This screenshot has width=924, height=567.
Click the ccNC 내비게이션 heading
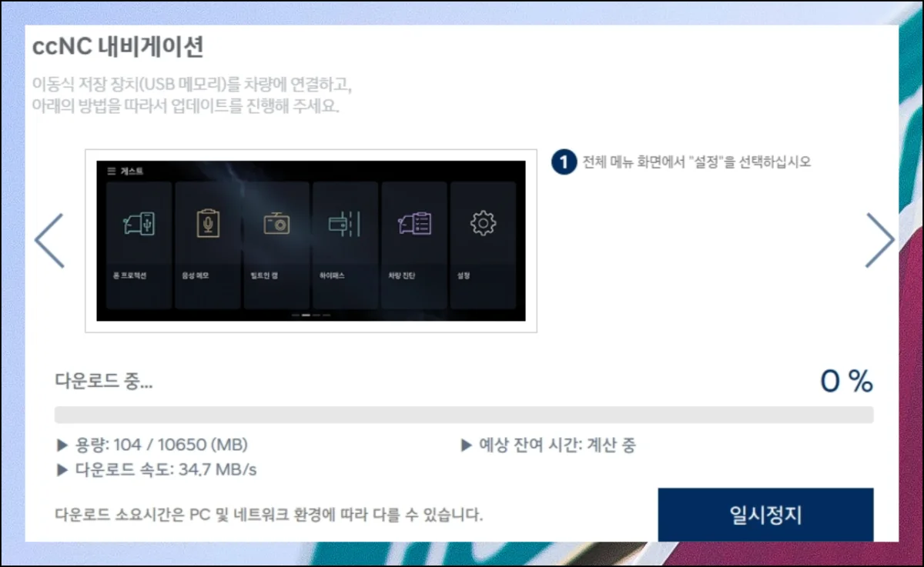(x=118, y=48)
